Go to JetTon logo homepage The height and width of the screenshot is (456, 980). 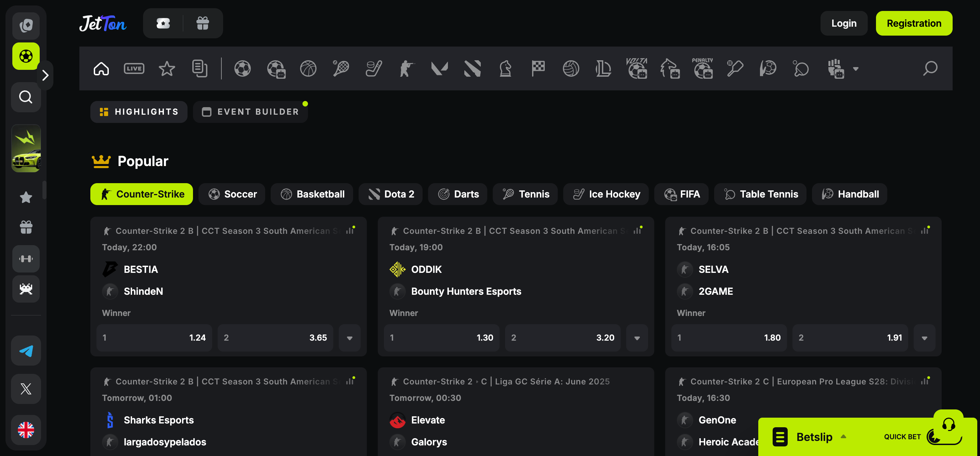click(103, 24)
